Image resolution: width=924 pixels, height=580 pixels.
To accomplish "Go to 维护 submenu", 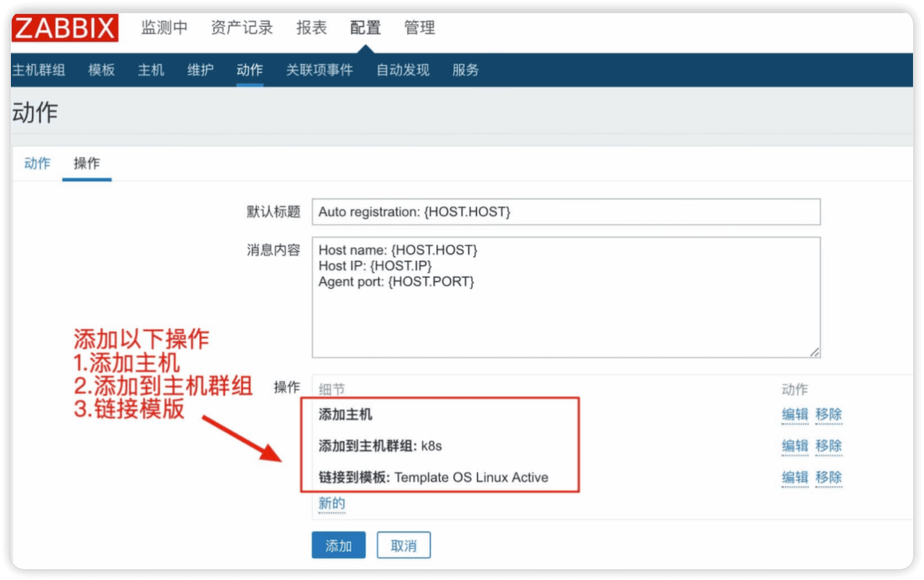I will pyautogui.click(x=201, y=70).
